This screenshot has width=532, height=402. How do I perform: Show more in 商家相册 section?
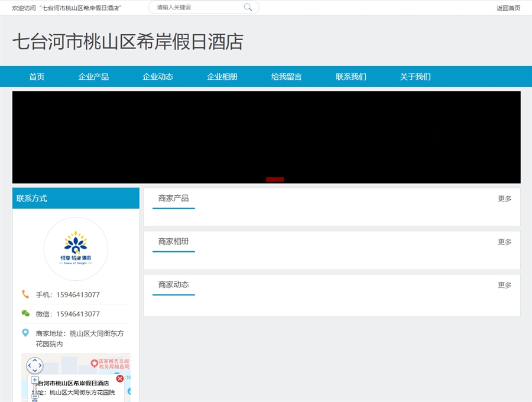coord(504,242)
